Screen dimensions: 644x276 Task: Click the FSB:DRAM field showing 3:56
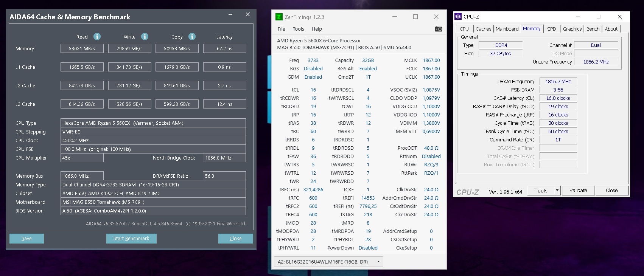tap(558, 90)
